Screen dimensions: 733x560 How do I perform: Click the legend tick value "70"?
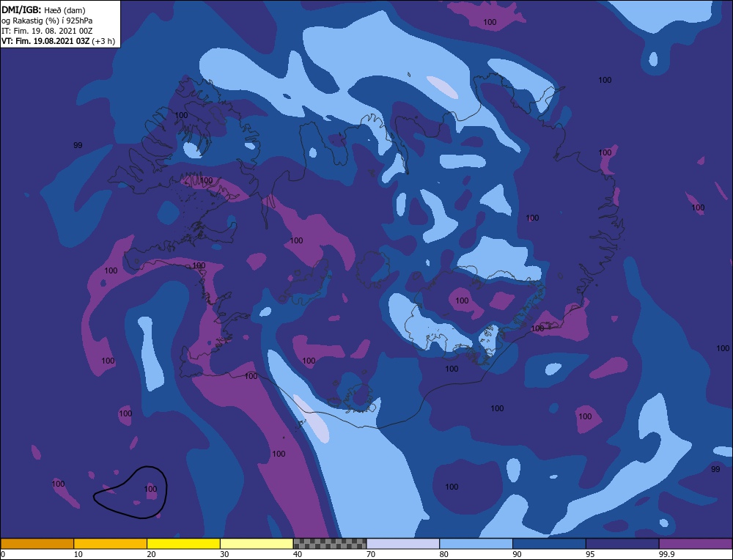tap(371, 554)
